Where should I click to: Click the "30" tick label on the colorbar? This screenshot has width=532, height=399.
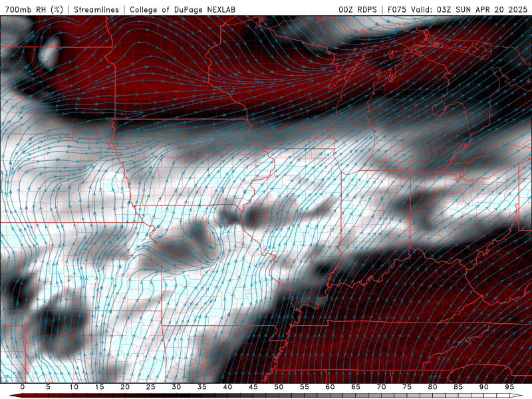(x=176, y=387)
